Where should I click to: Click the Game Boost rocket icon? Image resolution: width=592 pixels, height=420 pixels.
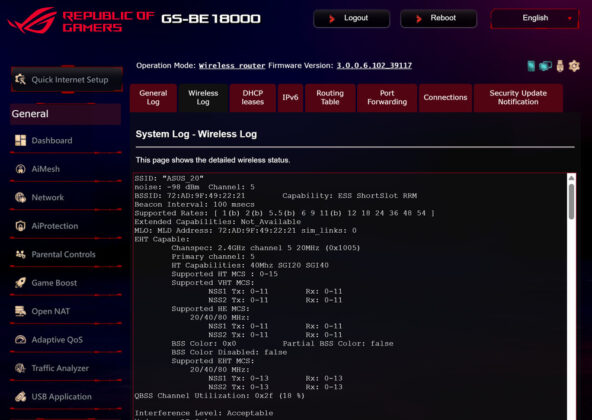[20, 283]
